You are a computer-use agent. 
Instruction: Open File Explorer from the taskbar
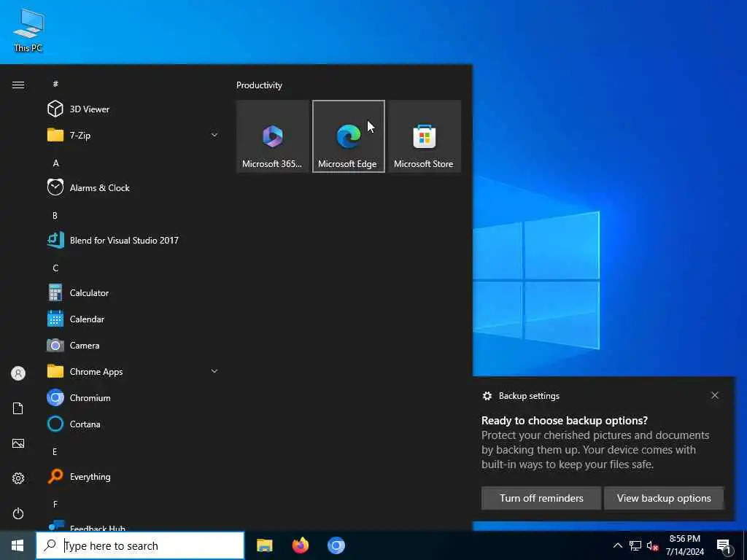264,545
